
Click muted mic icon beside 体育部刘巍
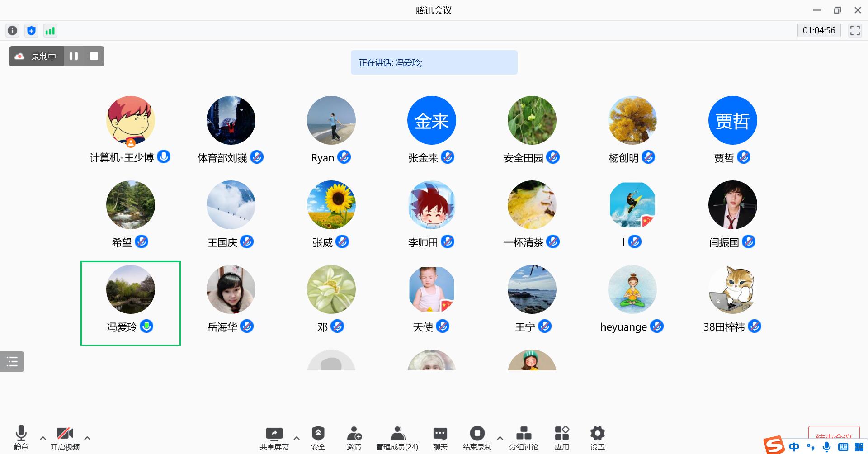[257, 157]
